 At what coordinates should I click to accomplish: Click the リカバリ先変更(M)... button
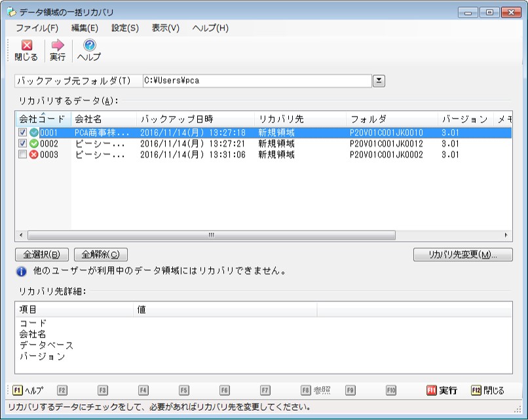(462, 255)
